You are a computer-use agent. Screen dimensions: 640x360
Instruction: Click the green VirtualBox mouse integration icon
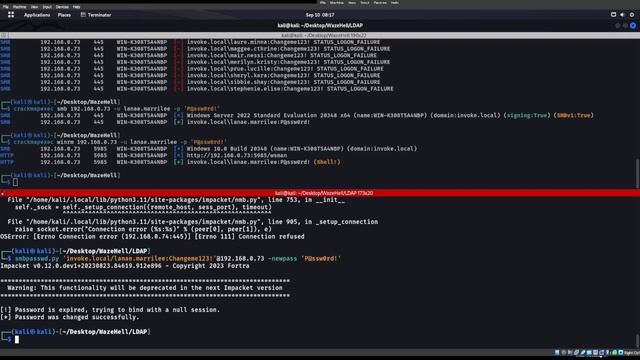(x=614, y=352)
